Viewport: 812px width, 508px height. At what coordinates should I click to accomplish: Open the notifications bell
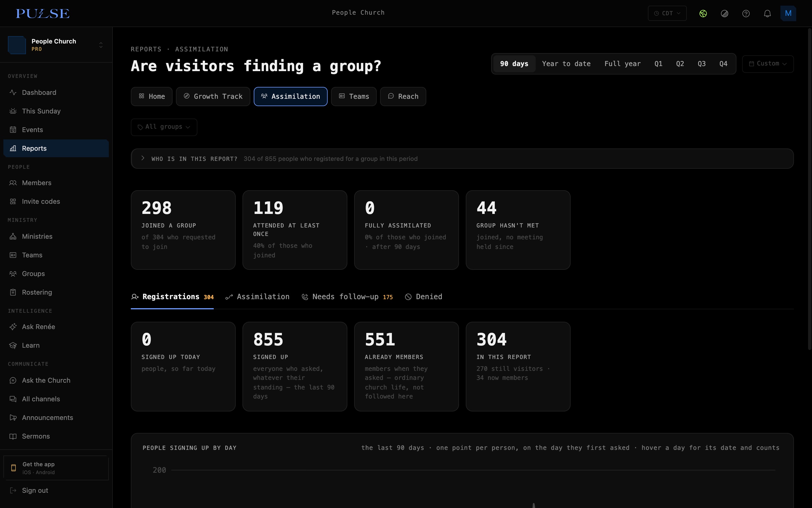tap(767, 14)
